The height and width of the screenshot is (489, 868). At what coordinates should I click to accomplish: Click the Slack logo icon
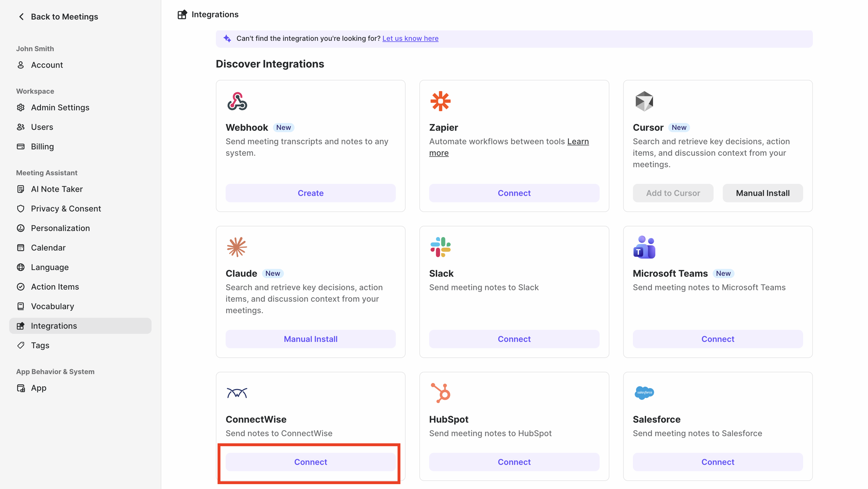440,247
